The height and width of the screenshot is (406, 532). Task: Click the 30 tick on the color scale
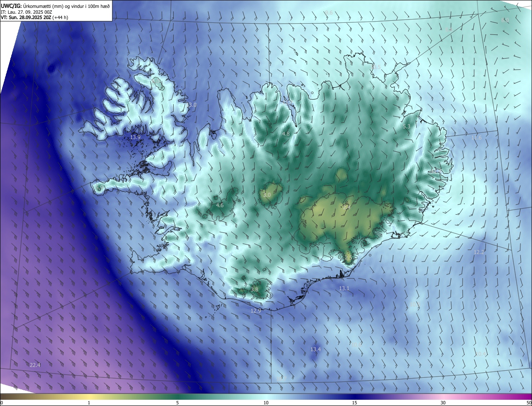click(443, 403)
